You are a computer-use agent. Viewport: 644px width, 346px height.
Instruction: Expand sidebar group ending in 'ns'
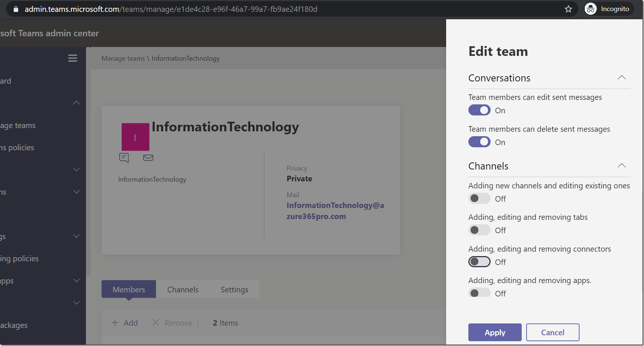[76, 192]
